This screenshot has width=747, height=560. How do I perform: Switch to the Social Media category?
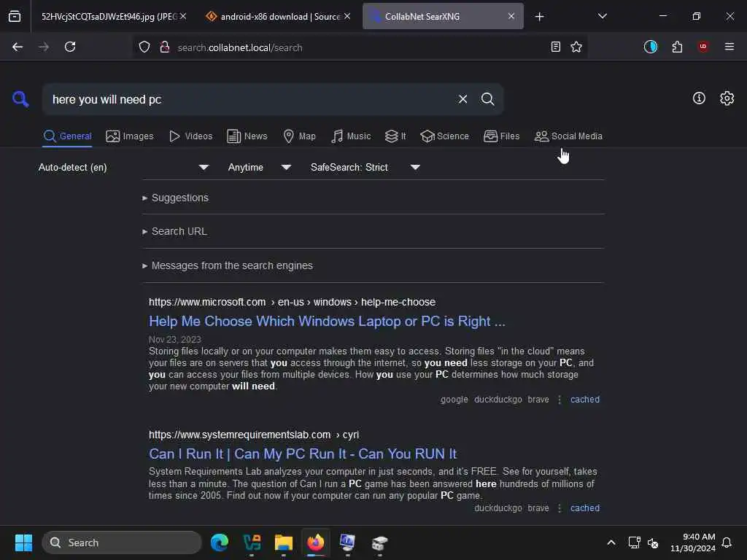[x=568, y=136]
